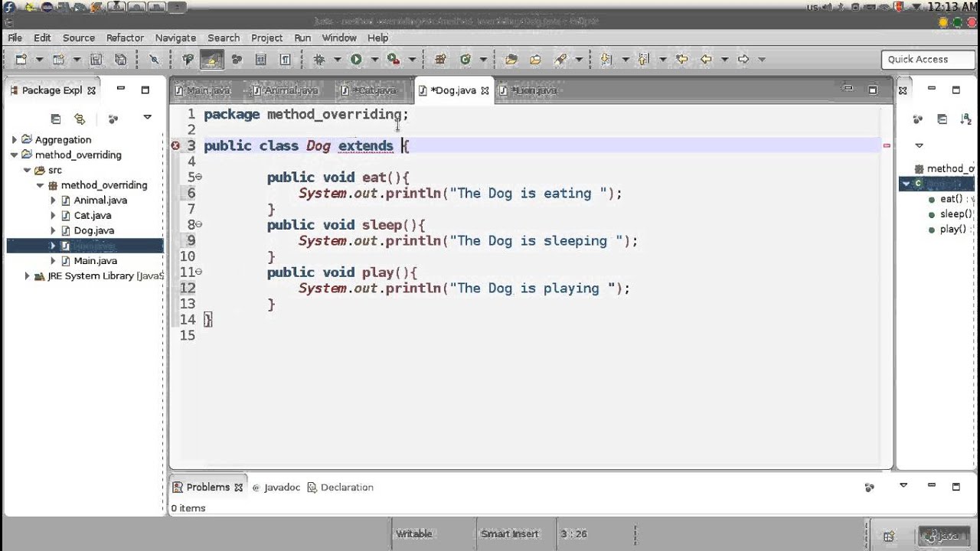Screen dimensions: 980x551
Task: Collapse the method_overriding project
Action: 15,155
